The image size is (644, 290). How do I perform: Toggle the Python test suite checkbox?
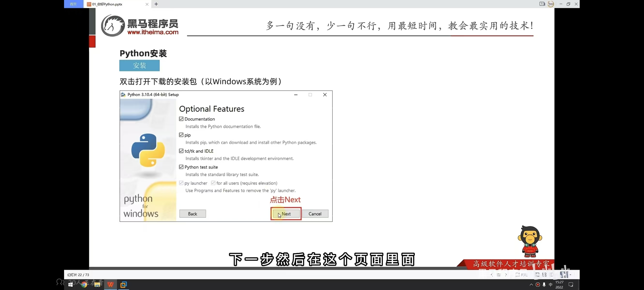click(181, 167)
